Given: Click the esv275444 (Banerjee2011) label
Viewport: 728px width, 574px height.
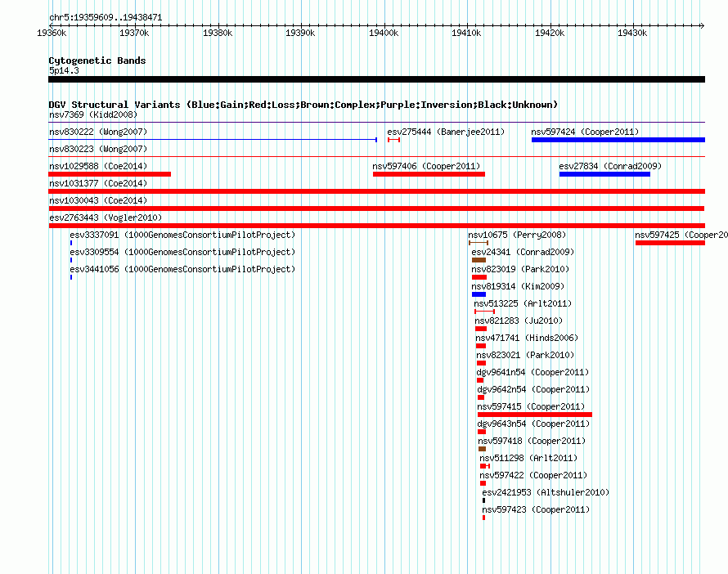Looking at the screenshot, I should tap(446, 132).
